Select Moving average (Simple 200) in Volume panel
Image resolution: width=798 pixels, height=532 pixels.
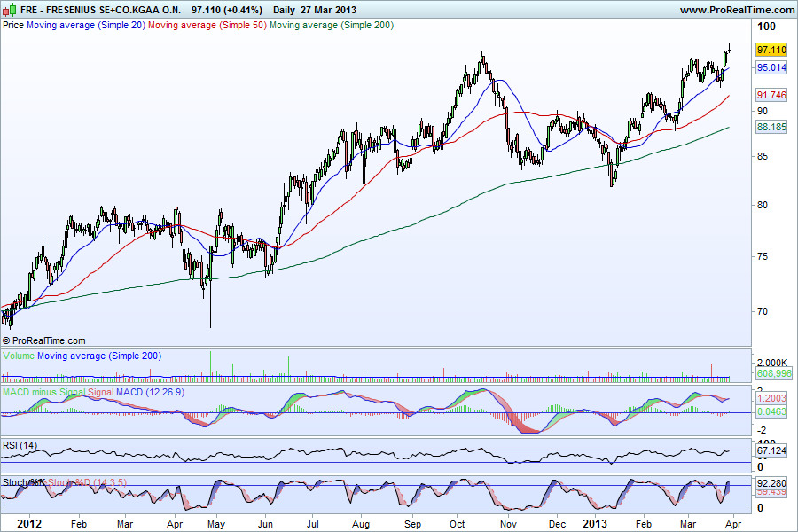tap(99, 356)
